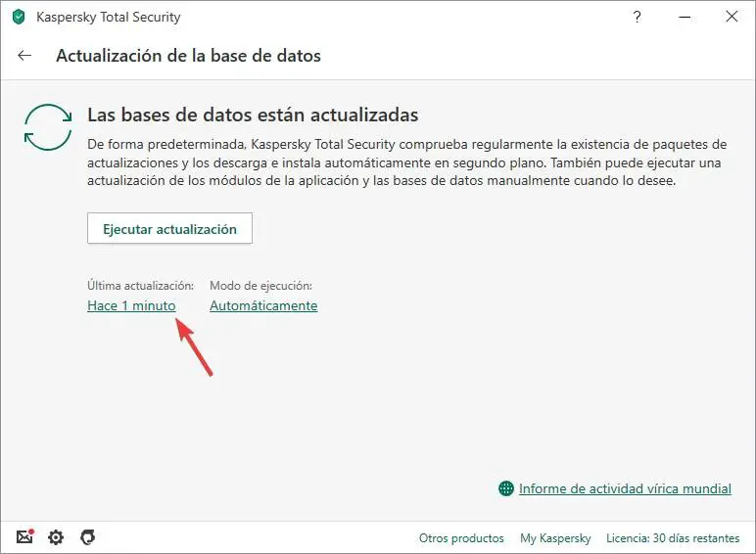Open the 'Automáticamente' run mode link
This screenshot has width=756, height=554.
[263, 305]
